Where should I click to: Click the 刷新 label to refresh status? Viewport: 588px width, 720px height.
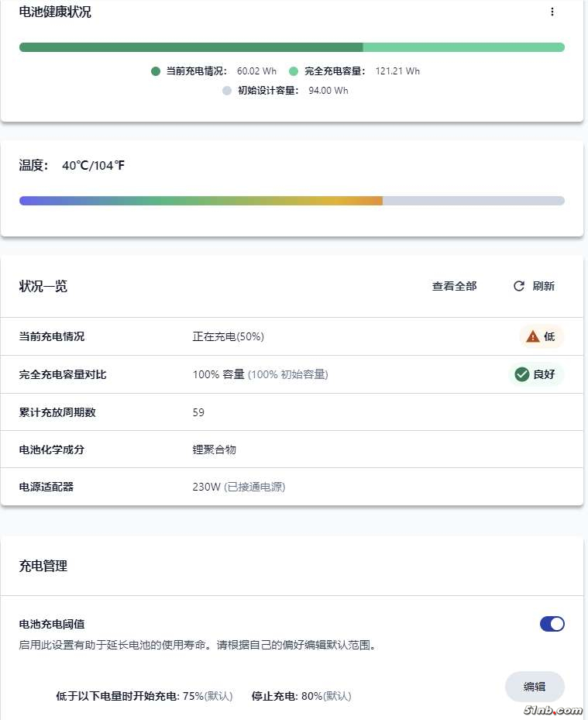tap(544, 286)
